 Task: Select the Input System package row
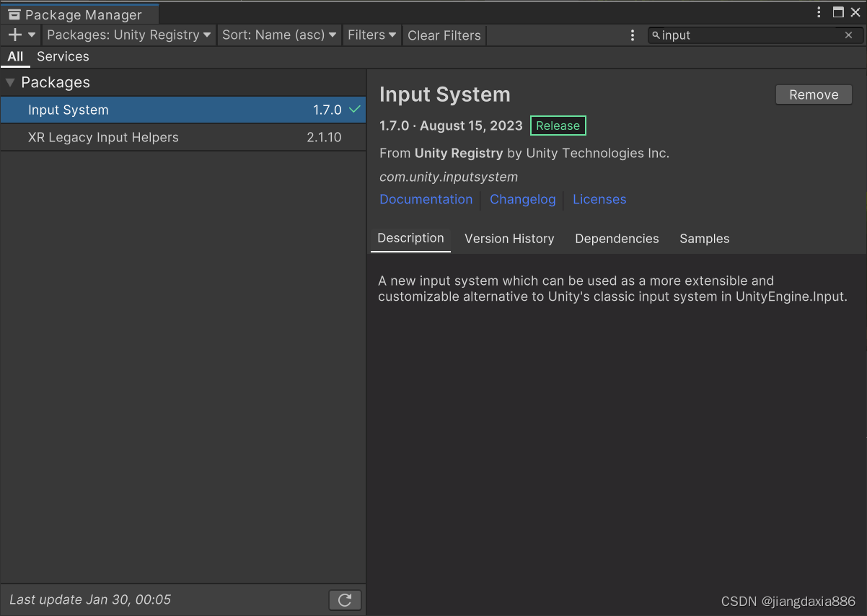(x=183, y=110)
